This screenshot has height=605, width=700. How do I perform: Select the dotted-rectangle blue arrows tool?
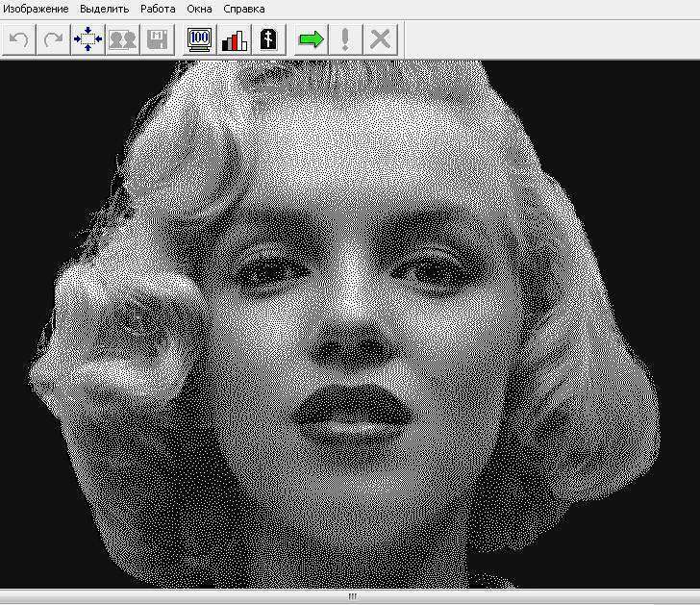[x=87, y=40]
